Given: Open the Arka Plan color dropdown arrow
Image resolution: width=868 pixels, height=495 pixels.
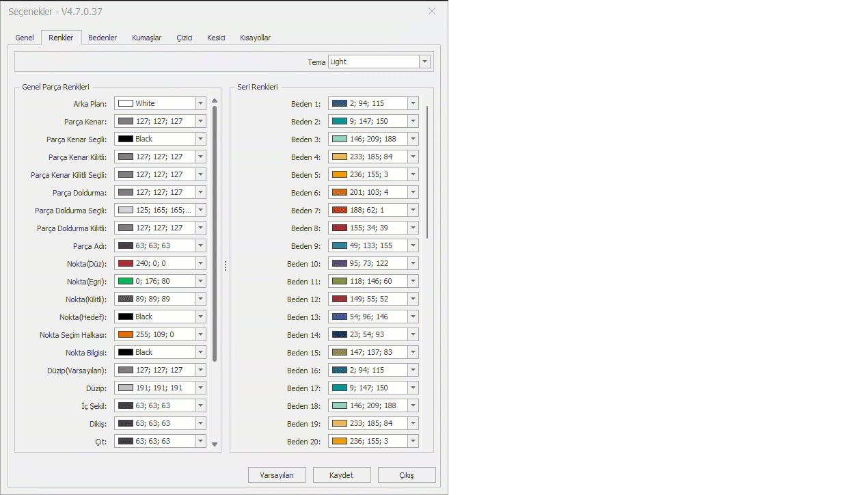Looking at the screenshot, I should click(200, 103).
